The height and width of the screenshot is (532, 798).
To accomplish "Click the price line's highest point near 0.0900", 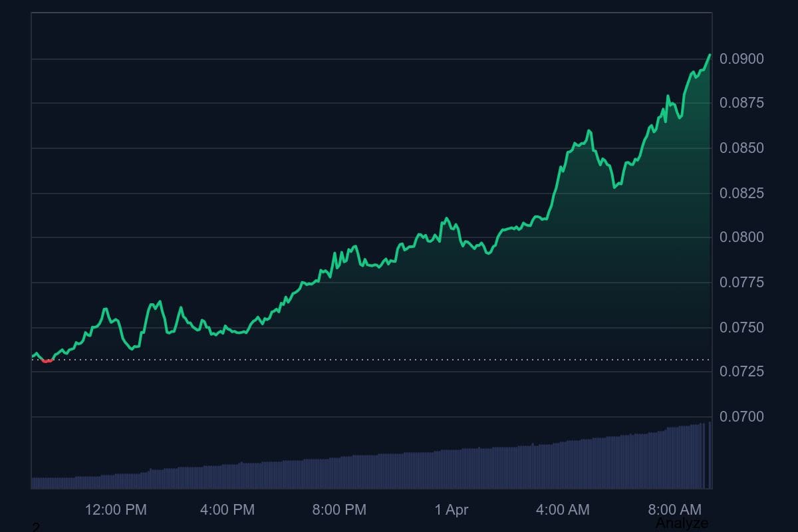I will click(x=710, y=55).
